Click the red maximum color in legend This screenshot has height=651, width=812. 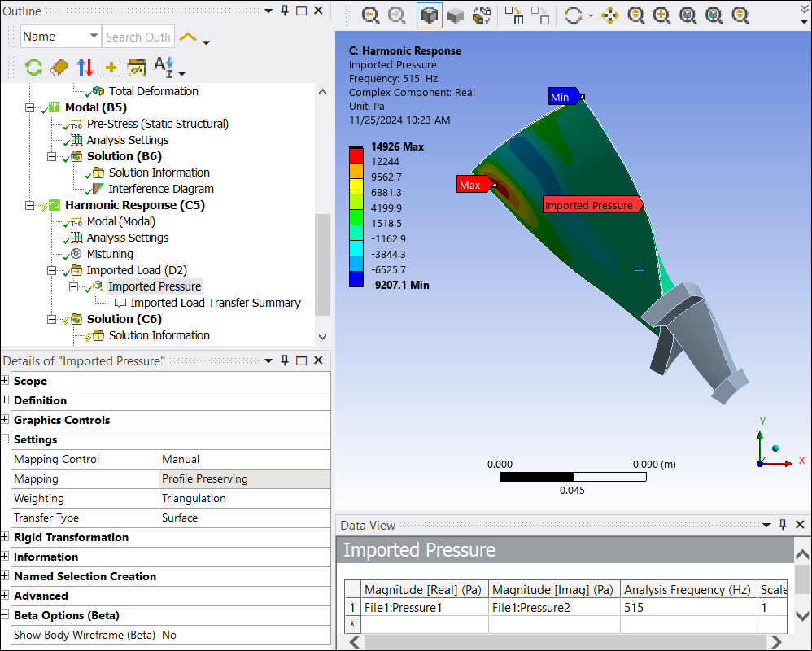[x=356, y=154]
